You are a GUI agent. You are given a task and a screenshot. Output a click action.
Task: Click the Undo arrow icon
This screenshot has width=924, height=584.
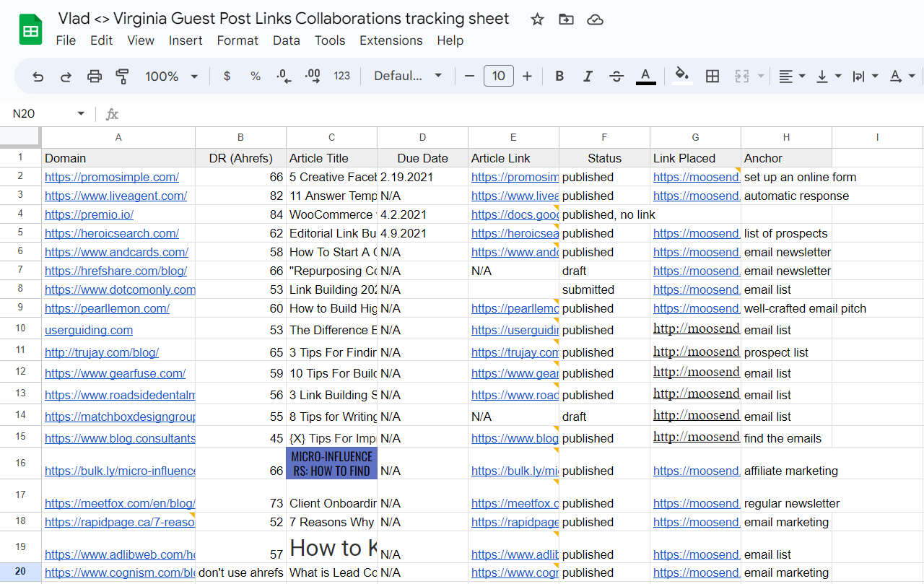point(38,77)
